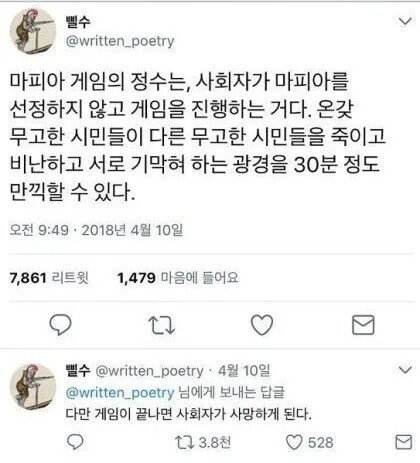Viewport: 420px width, 463px height.
Task: Open the main tweet's chevron options menu
Action: coord(405,21)
